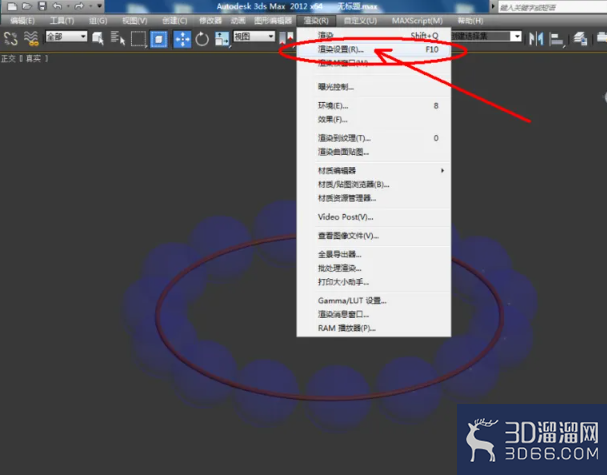Image resolution: width=607 pixels, height=475 pixels.
Task: Open the 视图(V) menu
Action: 135,21
